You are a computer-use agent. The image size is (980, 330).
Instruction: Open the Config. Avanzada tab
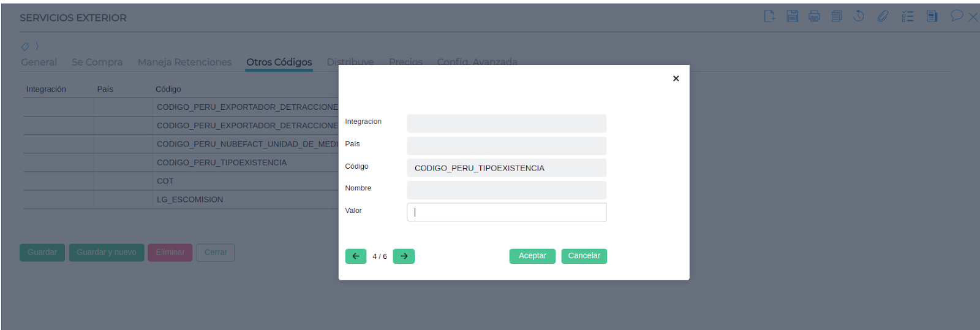[x=477, y=62]
